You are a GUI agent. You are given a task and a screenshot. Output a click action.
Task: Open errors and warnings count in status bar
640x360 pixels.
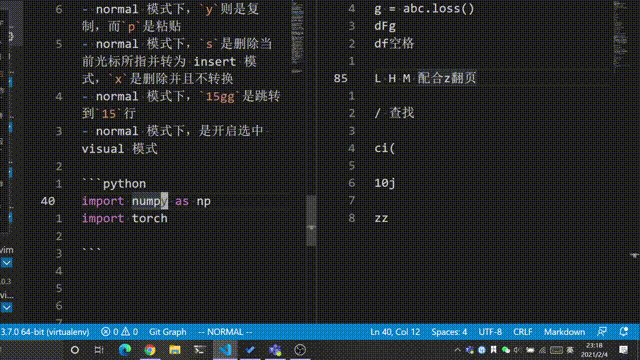(x=119, y=332)
